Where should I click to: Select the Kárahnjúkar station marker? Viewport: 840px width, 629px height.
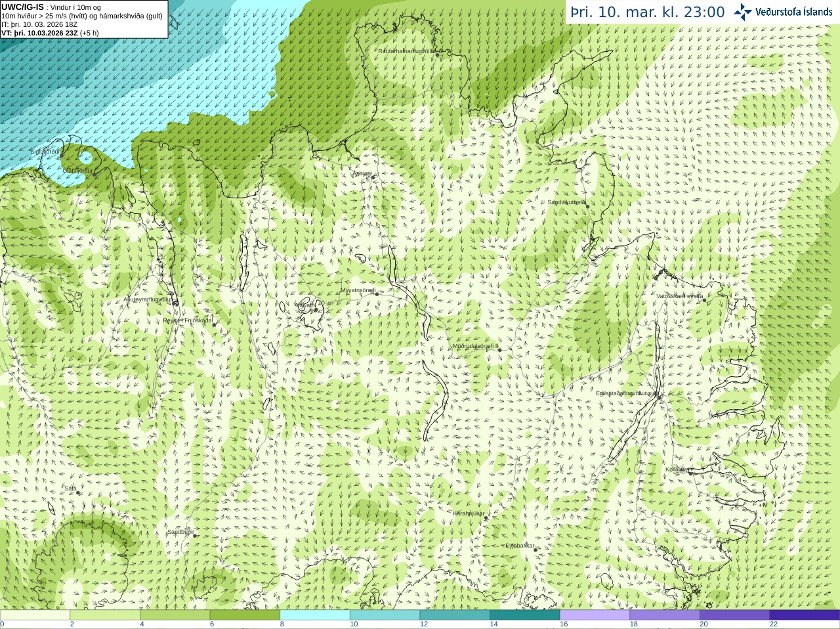click(486, 518)
